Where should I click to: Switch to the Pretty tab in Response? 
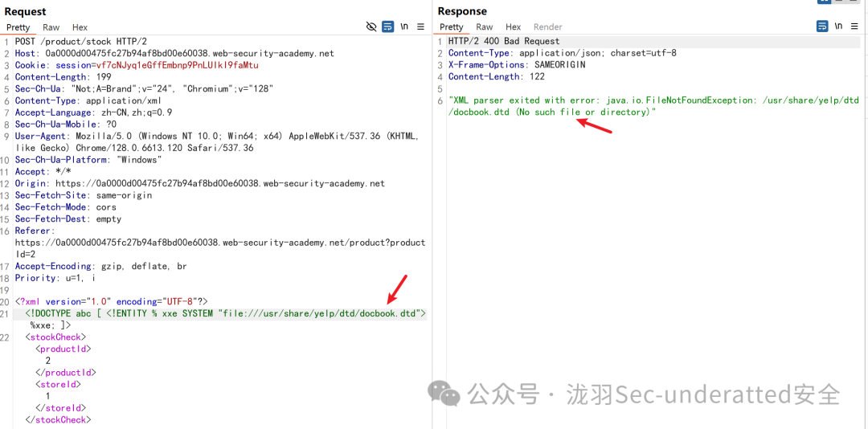[451, 27]
